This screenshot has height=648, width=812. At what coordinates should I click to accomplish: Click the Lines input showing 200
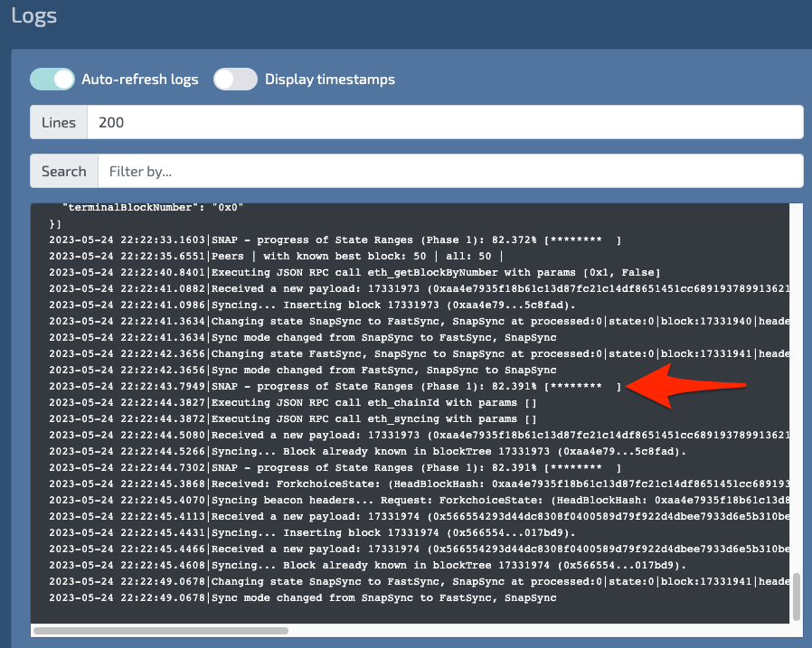point(443,123)
